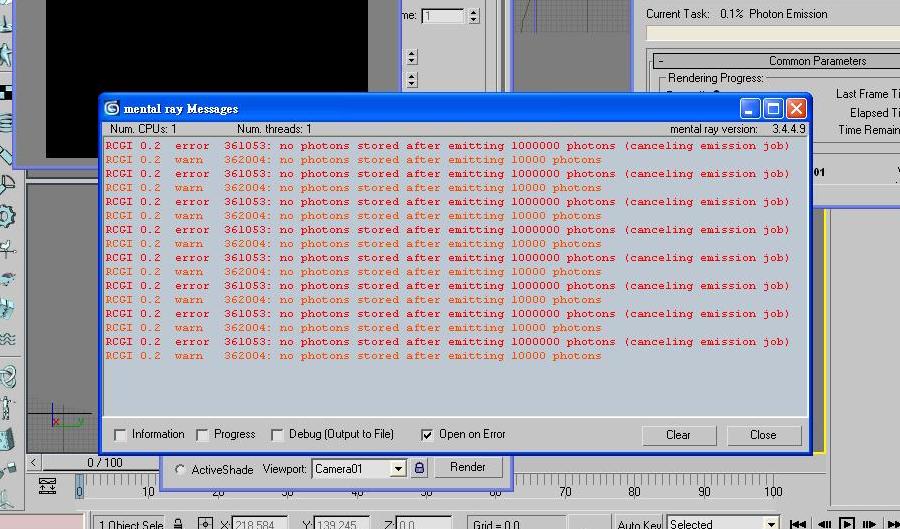Click the mental ray Messages window icon
The width and height of the screenshot is (900, 529).
pyautogui.click(x=111, y=108)
